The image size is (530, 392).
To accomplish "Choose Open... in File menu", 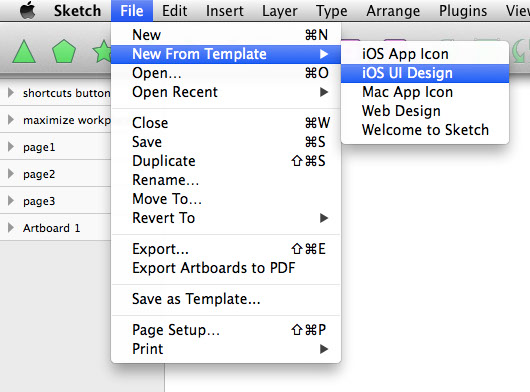I will (226, 73).
